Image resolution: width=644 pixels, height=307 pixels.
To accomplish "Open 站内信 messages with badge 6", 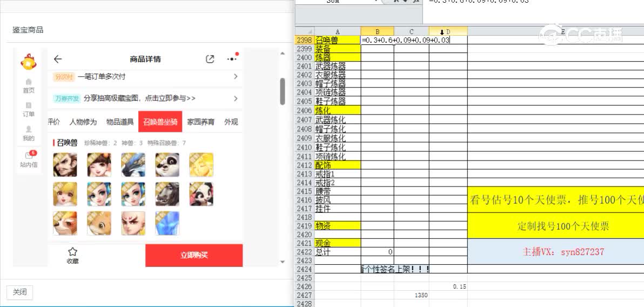I will [28, 159].
